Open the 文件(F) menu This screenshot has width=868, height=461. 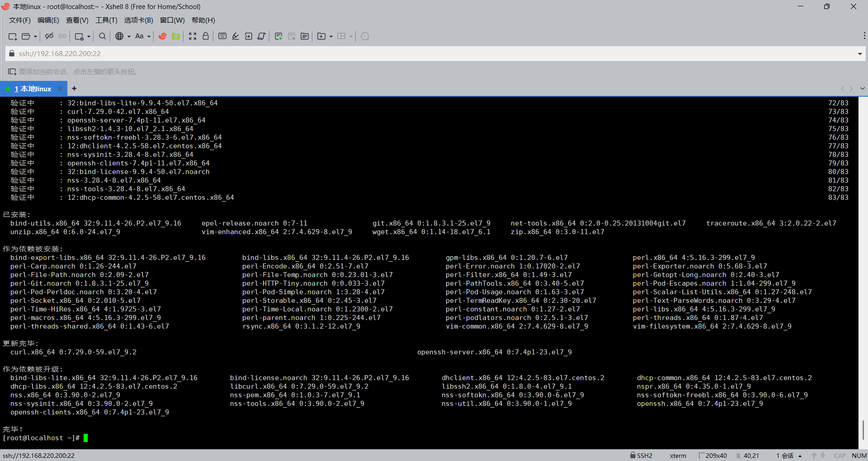click(19, 20)
